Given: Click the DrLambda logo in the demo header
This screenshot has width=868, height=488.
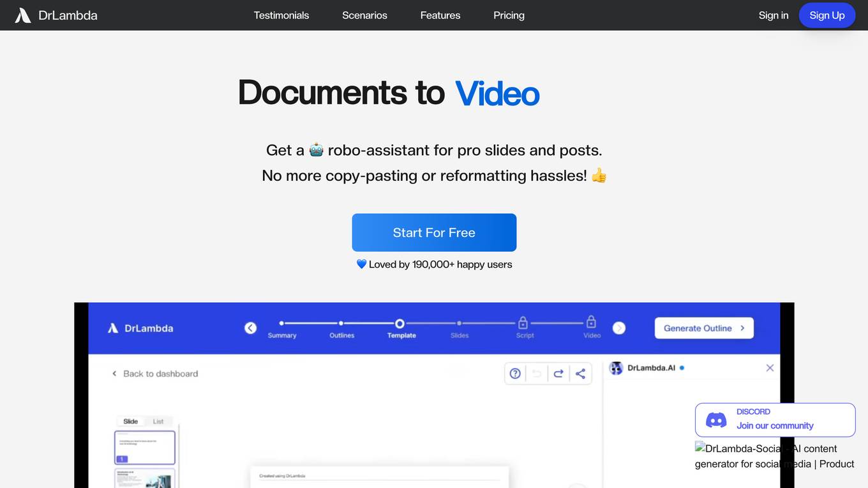Looking at the screenshot, I should pyautogui.click(x=140, y=328).
